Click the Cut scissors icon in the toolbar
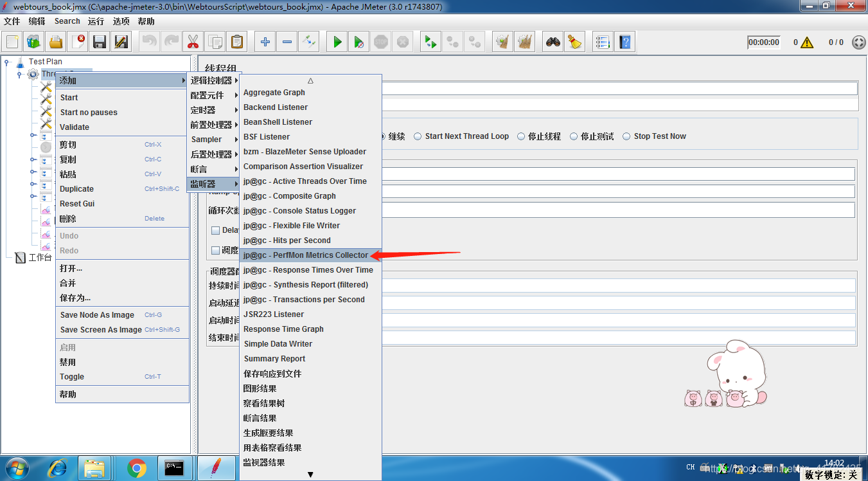868x481 pixels. (192, 42)
